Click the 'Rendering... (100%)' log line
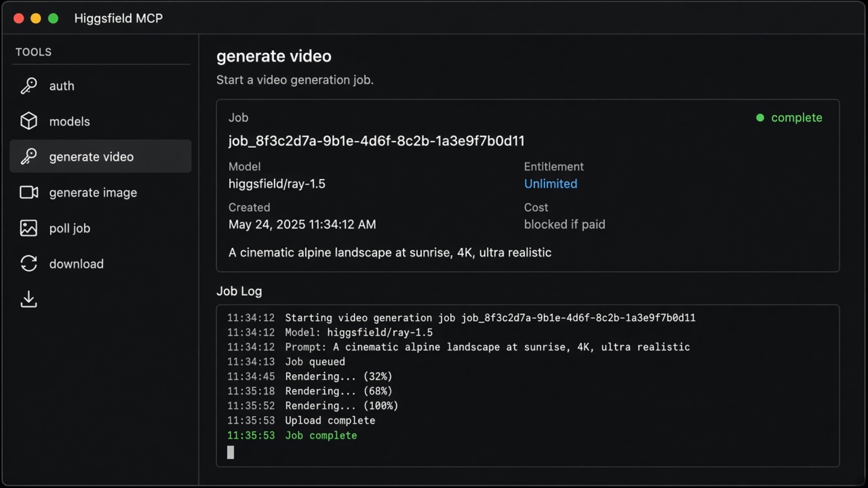This screenshot has width=868, height=488. pos(312,406)
